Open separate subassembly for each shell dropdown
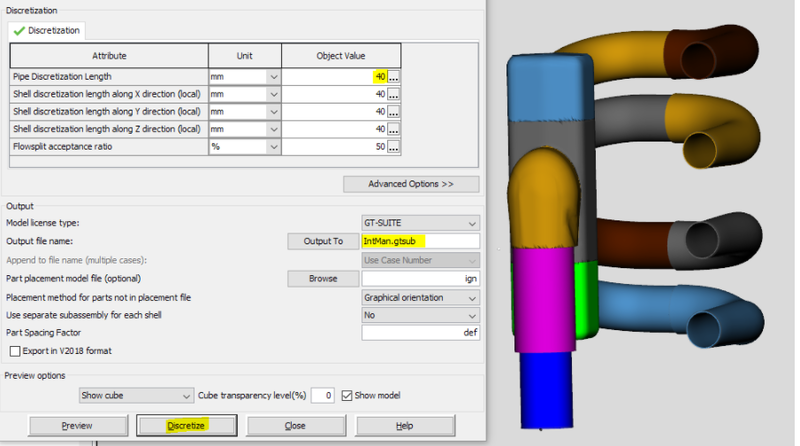Image resolution: width=800 pixels, height=446 pixels. point(420,315)
